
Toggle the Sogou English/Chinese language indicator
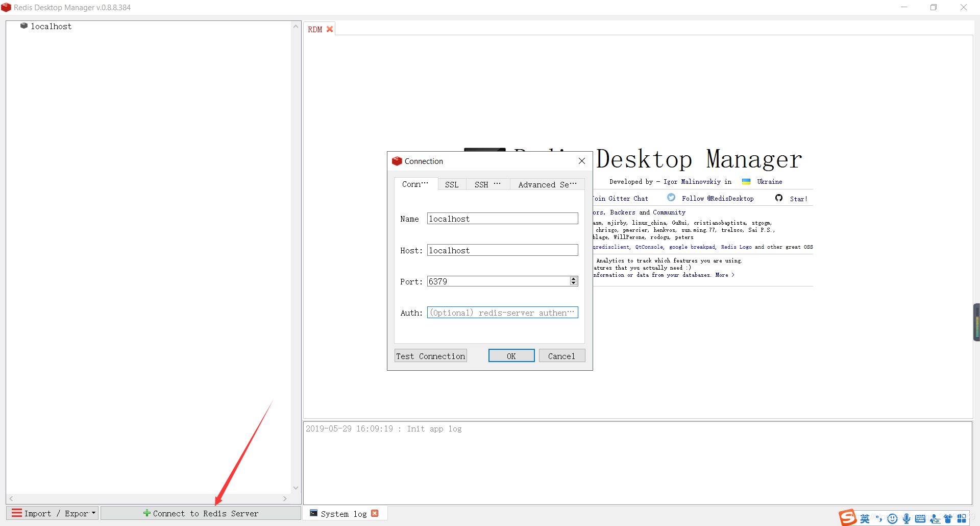[x=865, y=519]
